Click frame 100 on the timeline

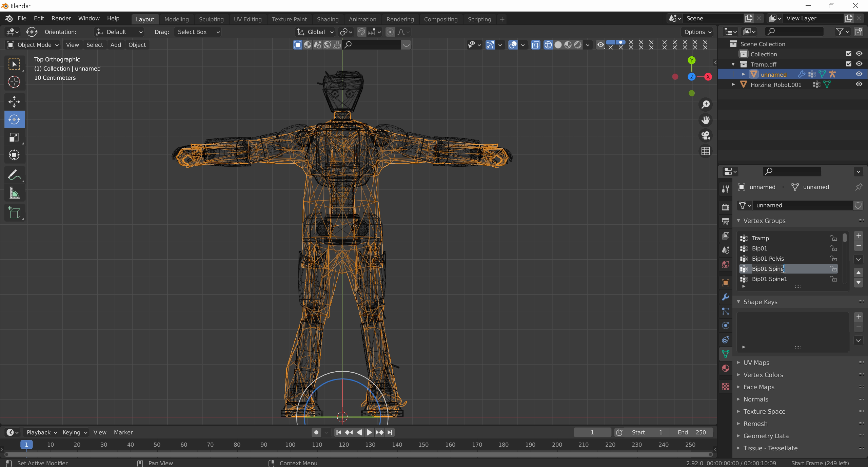(290, 445)
